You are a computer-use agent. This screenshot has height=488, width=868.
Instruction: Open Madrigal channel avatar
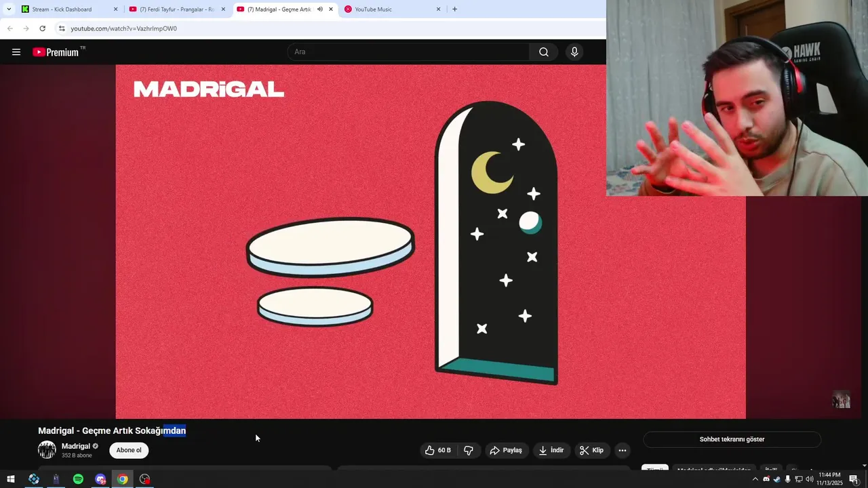(47, 449)
